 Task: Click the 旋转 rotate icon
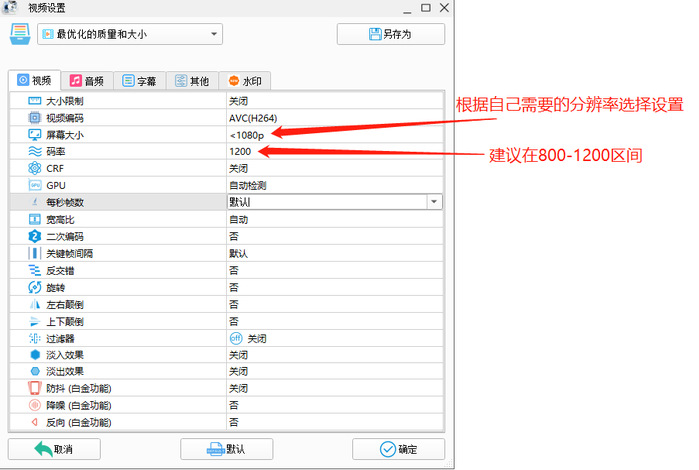point(34,287)
